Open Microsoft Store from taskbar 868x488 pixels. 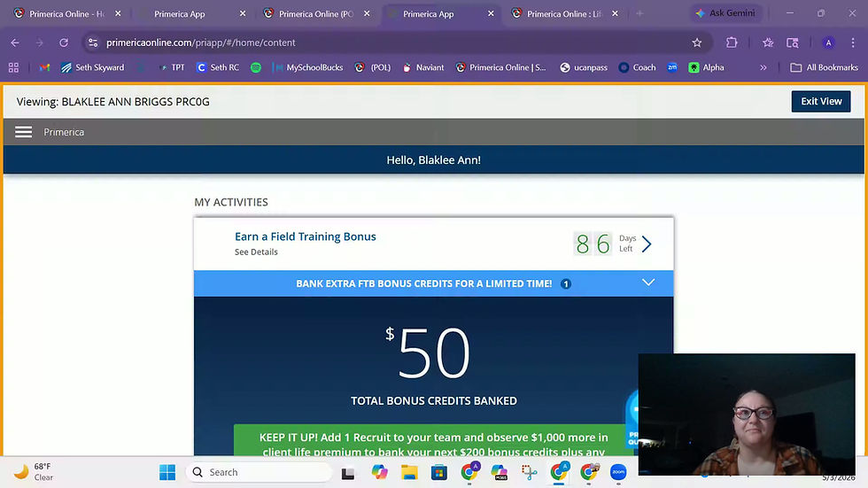(x=439, y=472)
